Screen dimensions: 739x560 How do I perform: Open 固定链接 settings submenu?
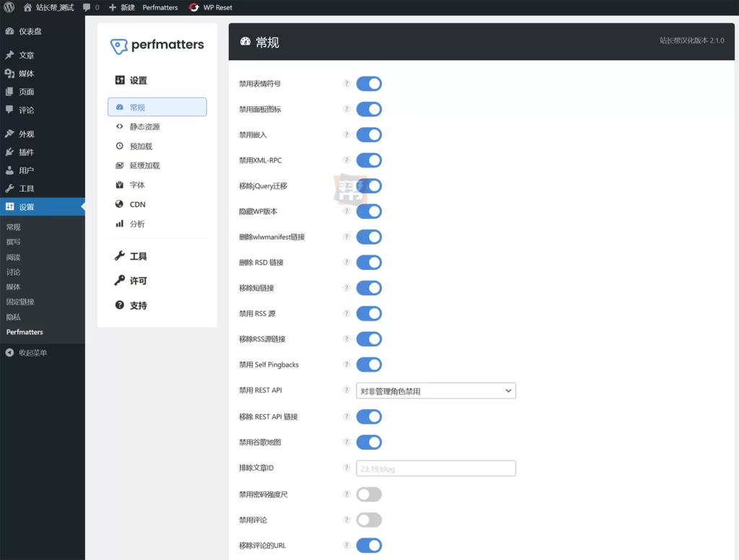pyautogui.click(x=20, y=302)
